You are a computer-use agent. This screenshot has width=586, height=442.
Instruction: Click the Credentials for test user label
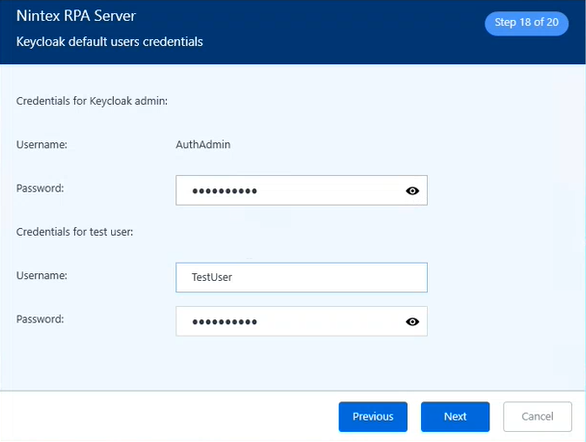coord(74,232)
